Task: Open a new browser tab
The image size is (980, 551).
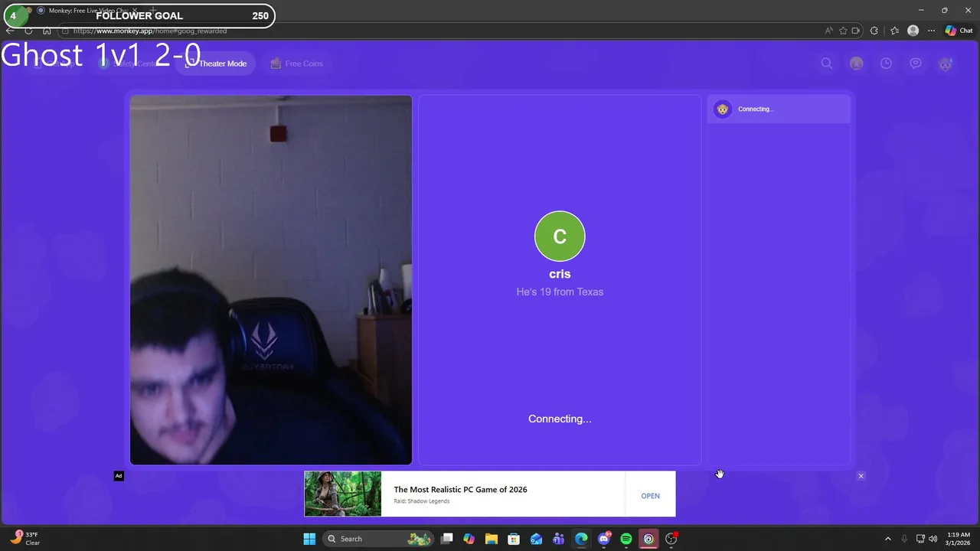Action: tap(153, 11)
